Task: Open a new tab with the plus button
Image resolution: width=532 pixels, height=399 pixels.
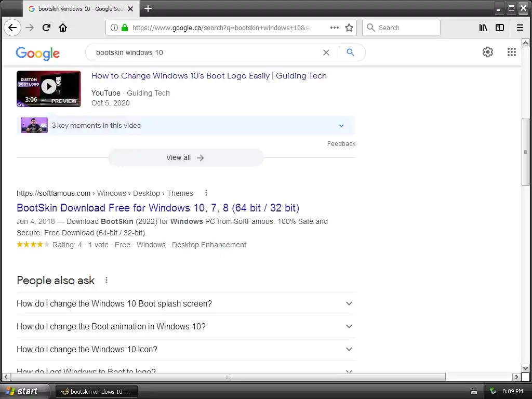Action: [x=148, y=8]
